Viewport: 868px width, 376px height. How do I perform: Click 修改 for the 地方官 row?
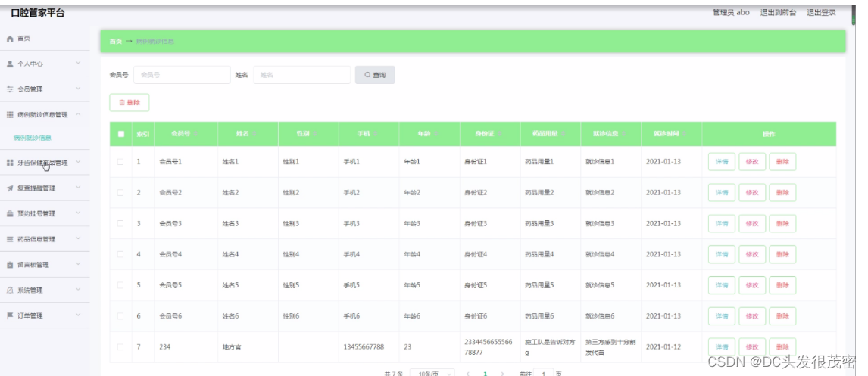point(752,346)
